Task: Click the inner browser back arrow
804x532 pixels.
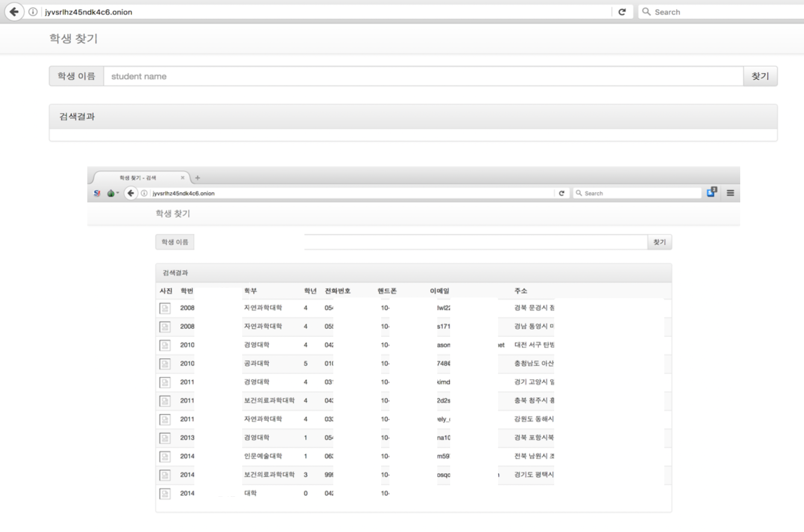Action: (x=131, y=193)
